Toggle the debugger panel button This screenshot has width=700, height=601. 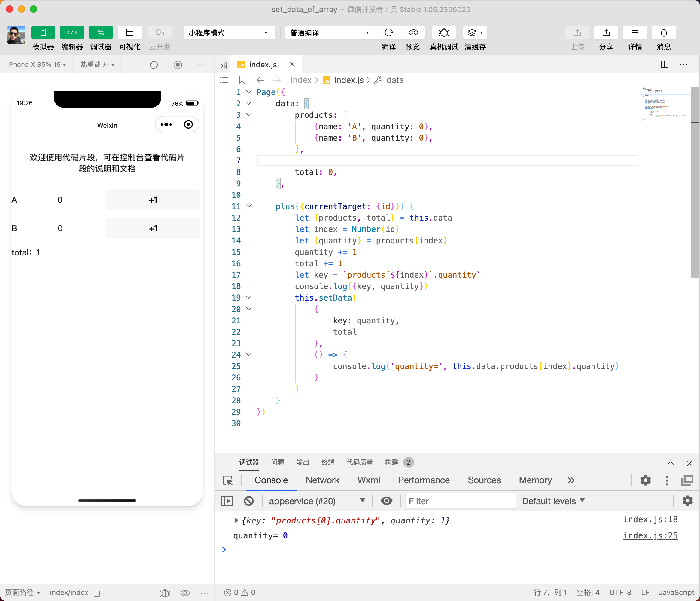pos(101,32)
